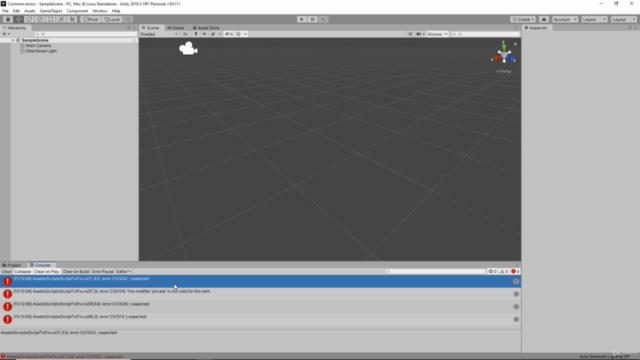The image size is (640, 360).
Task: Toggle the Console warning messages filter icon
Action: tap(504, 271)
